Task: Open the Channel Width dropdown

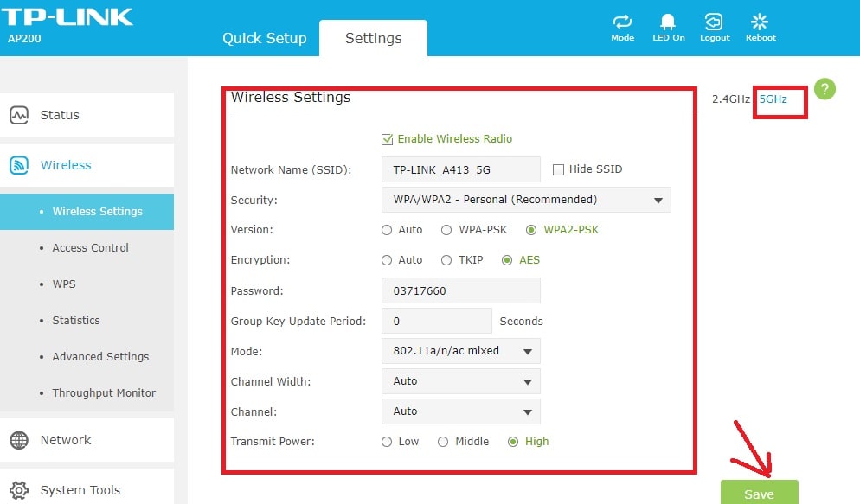Action: [x=460, y=381]
